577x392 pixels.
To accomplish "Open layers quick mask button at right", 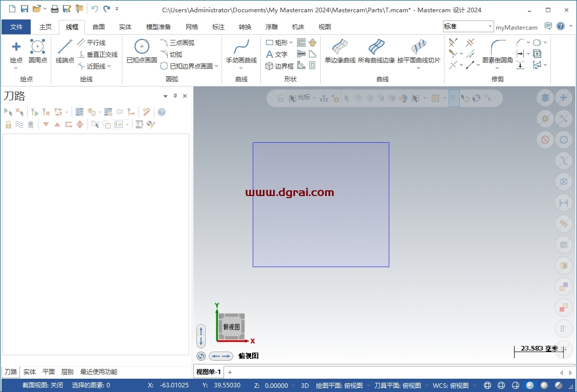I will pos(545,98).
